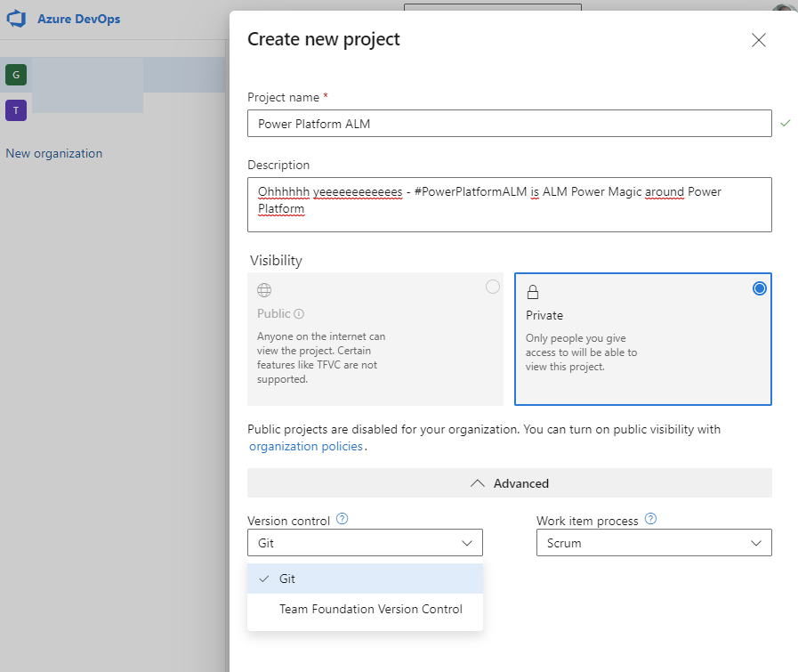Click the help icon beside Version control
This screenshot has height=672, width=798.
[342, 519]
